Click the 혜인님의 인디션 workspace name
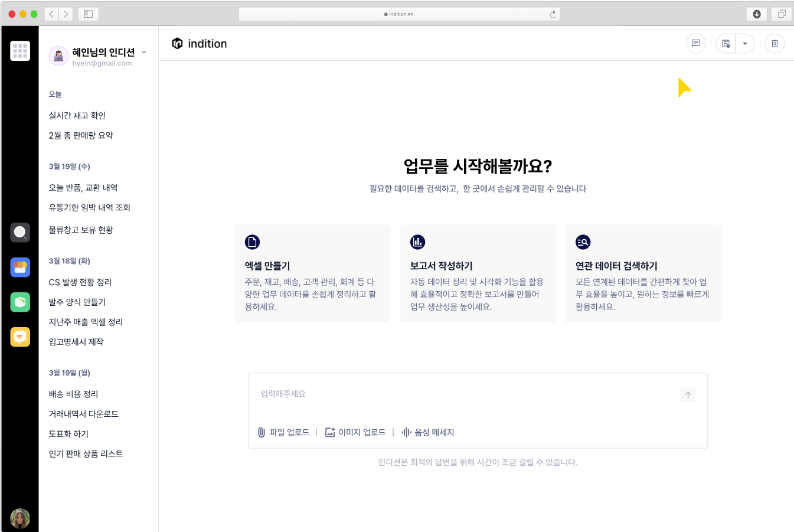This screenshot has width=794, height=532. pyautogui.click(x=103, y=52)
